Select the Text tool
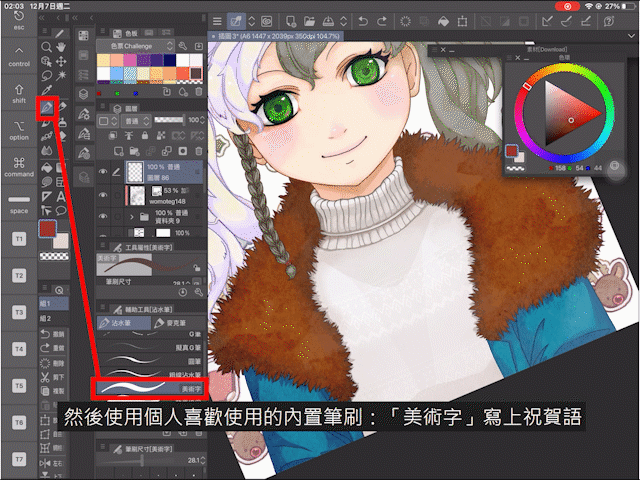 pyautogui.click(x=61, y=197)
